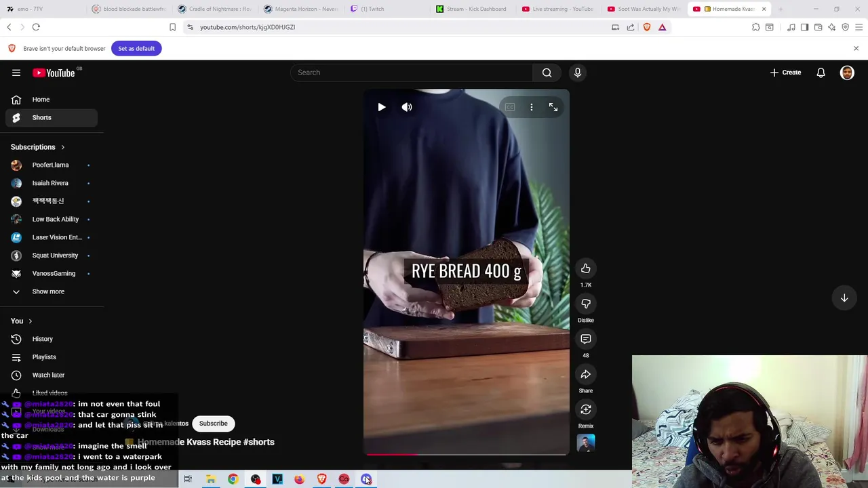Click the video progress bar
This screenshot has width=868, height=488.
[467, 454]
